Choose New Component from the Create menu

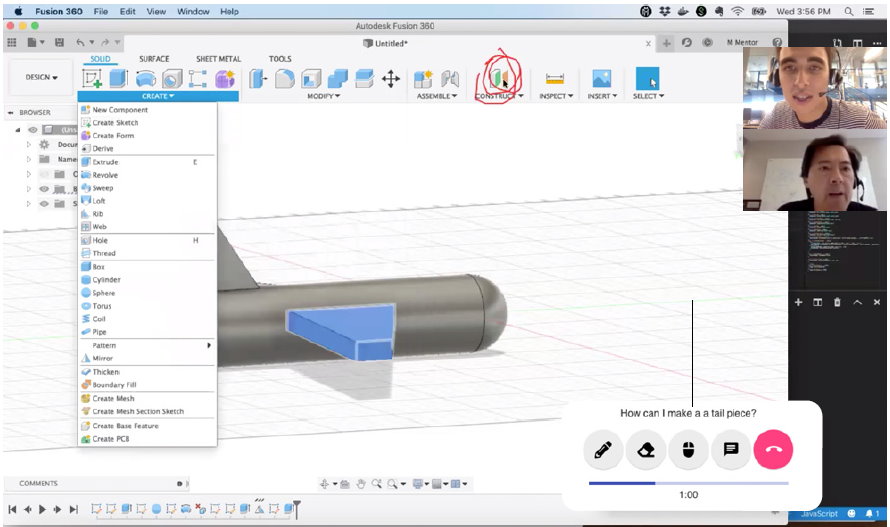pos(147,110)
